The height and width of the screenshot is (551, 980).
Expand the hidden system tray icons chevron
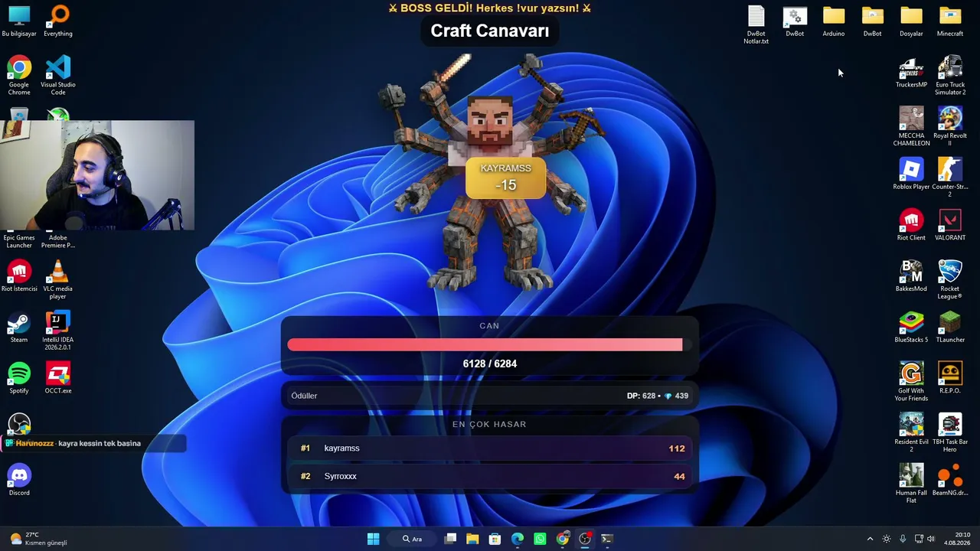pyautogui.click(x=870, y=539)
